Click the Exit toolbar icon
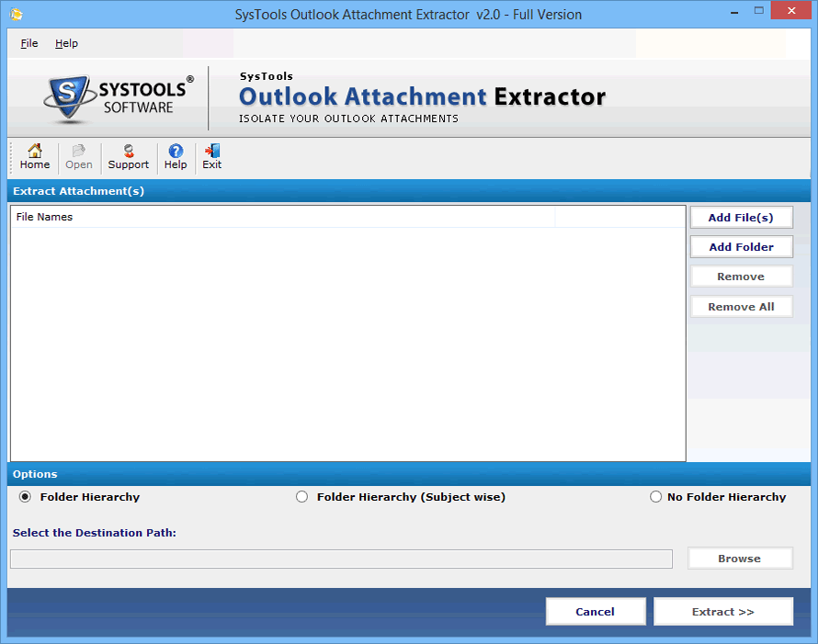Image resolution: width=818 pixels, height=644 pixels. pos(211,157)
